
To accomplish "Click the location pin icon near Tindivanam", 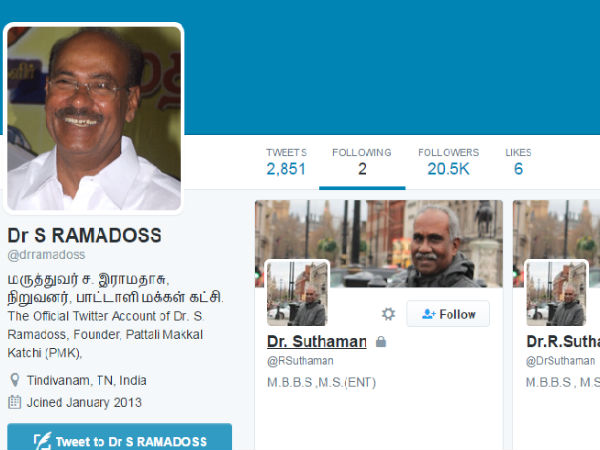I will tap(15, 380).
